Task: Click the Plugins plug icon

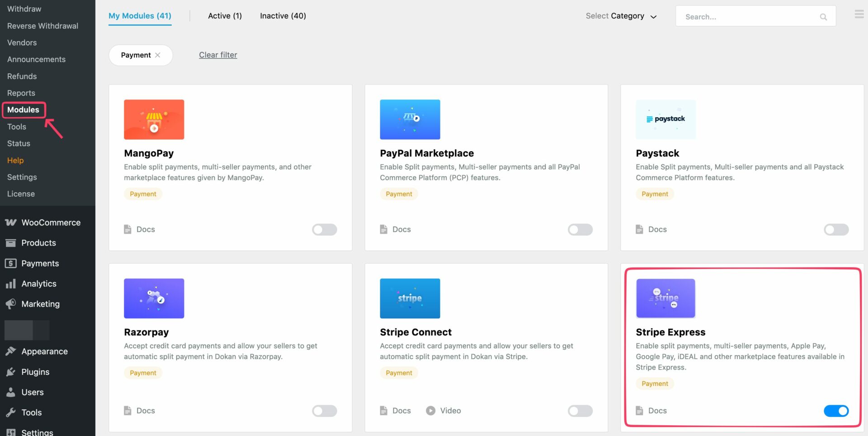Action: coord(11,372)
